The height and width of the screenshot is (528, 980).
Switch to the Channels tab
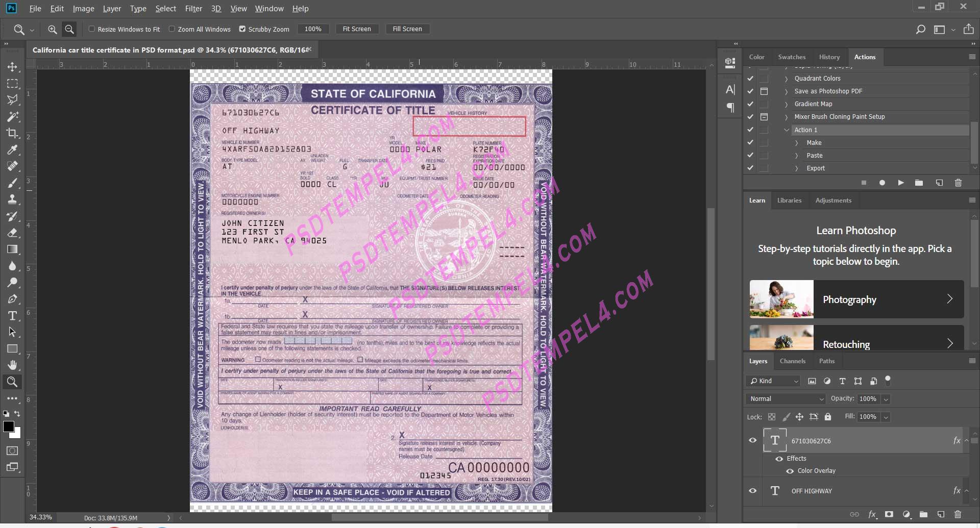click(x=792, y=361)
